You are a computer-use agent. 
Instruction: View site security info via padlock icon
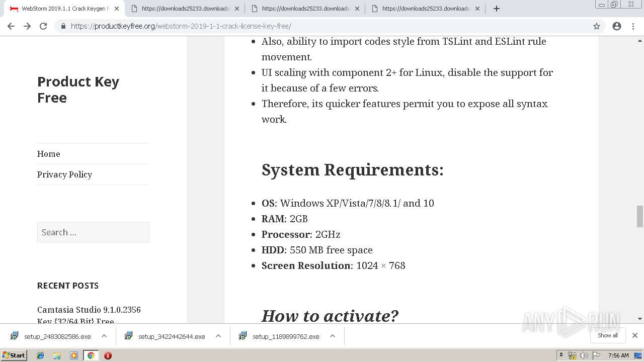tap(63, 26)
